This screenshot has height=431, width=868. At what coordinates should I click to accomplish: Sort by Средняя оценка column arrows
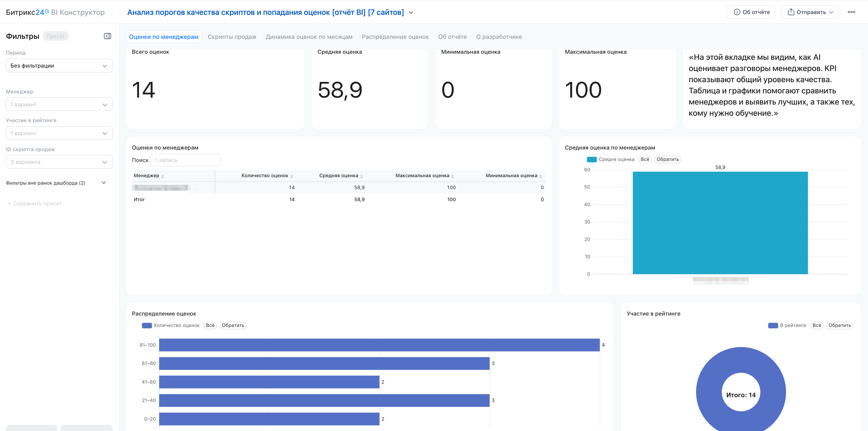coord(362,176)
